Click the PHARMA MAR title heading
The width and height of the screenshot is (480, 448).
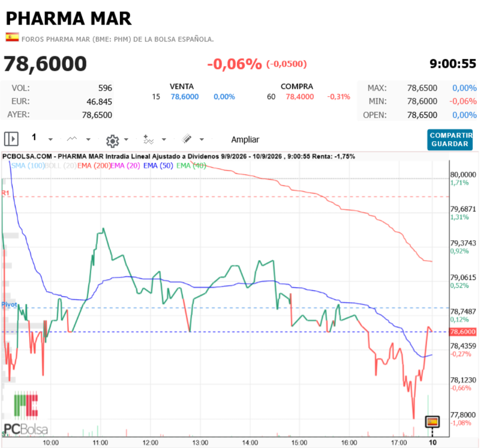68,19
